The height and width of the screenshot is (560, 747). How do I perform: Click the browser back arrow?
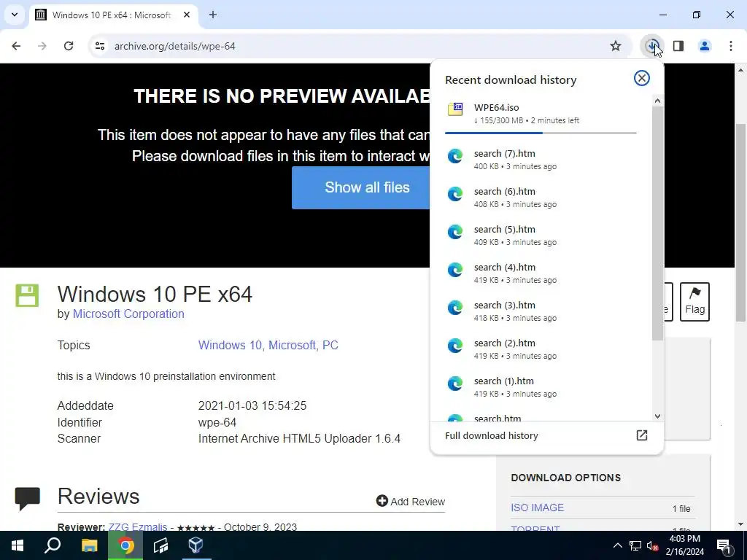16,46
